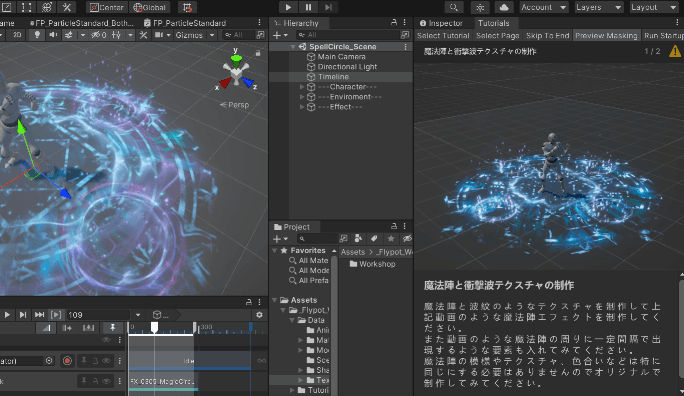Open Cloud services icon
684x396 pixels.
point(504,7)
